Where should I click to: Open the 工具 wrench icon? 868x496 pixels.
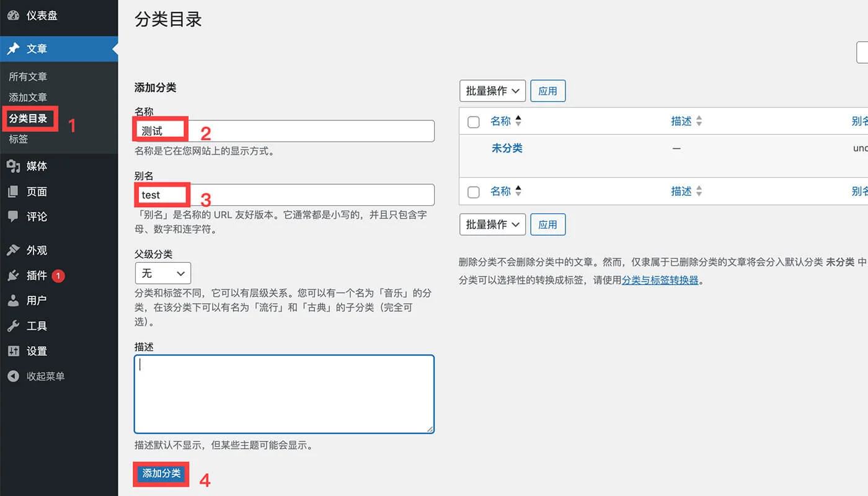[14, 325]
